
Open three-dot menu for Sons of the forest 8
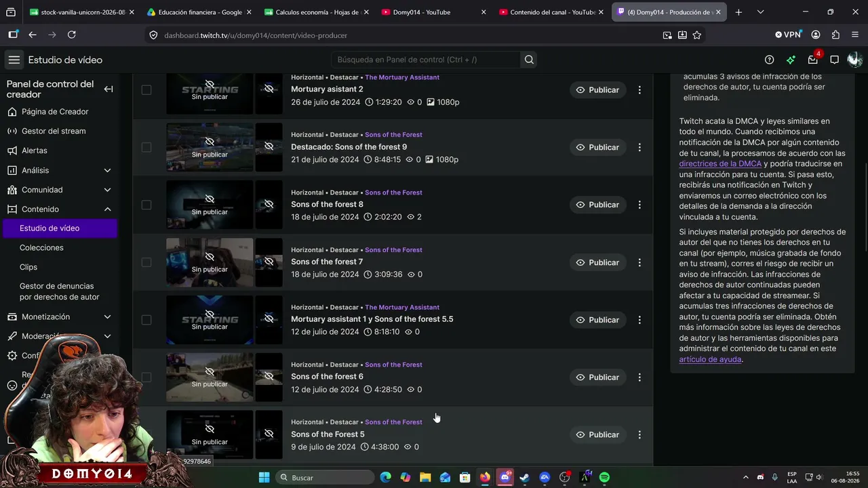pyautogui.click(x=639, y=205)
